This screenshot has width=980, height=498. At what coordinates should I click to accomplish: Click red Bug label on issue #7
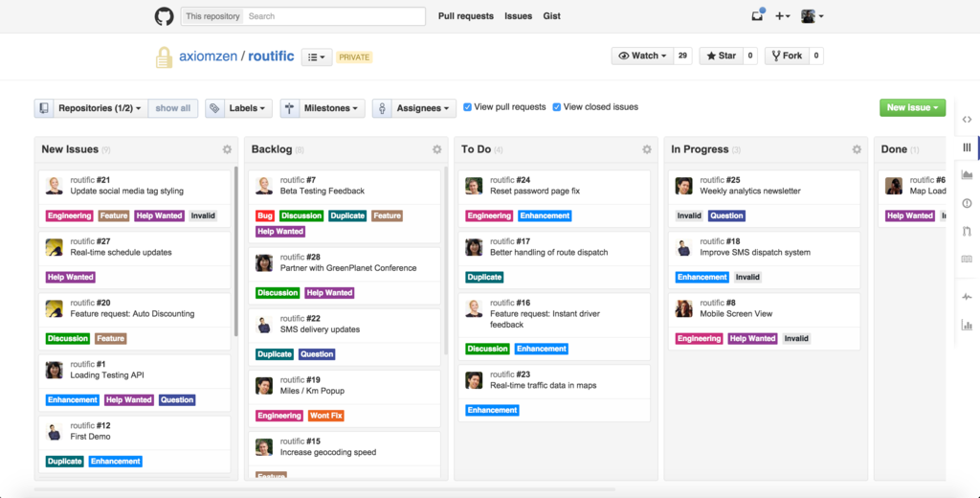pyautogui.click(x=265, y=215)
